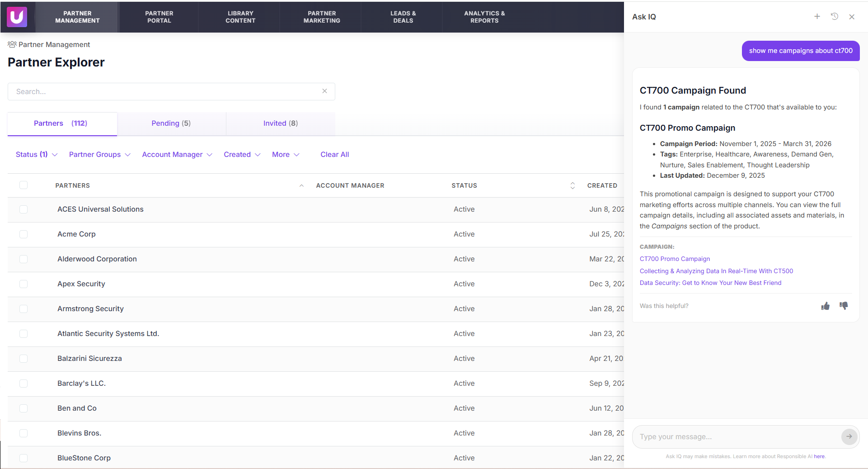The height and width of the screenshot is (469, 868).
Task: Switch to the Pending (5) tab
Action: tap(171, 123)
